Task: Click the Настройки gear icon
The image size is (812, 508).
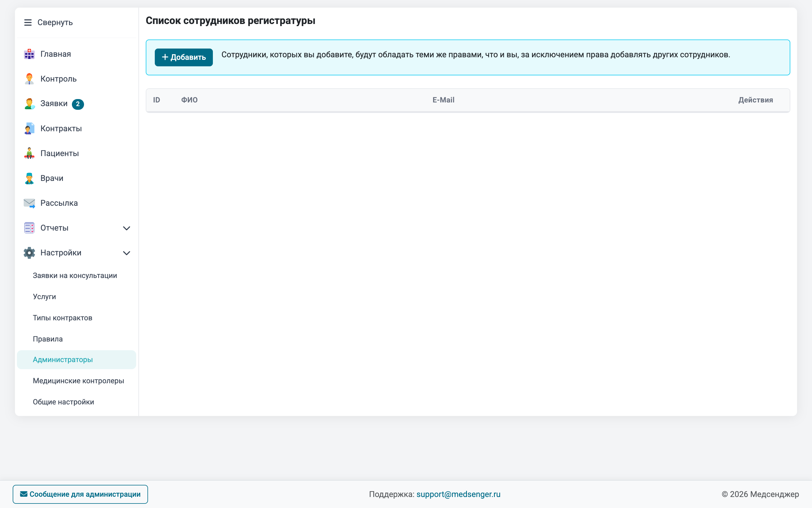Action: pyautogui.click(x=29, y=253)
